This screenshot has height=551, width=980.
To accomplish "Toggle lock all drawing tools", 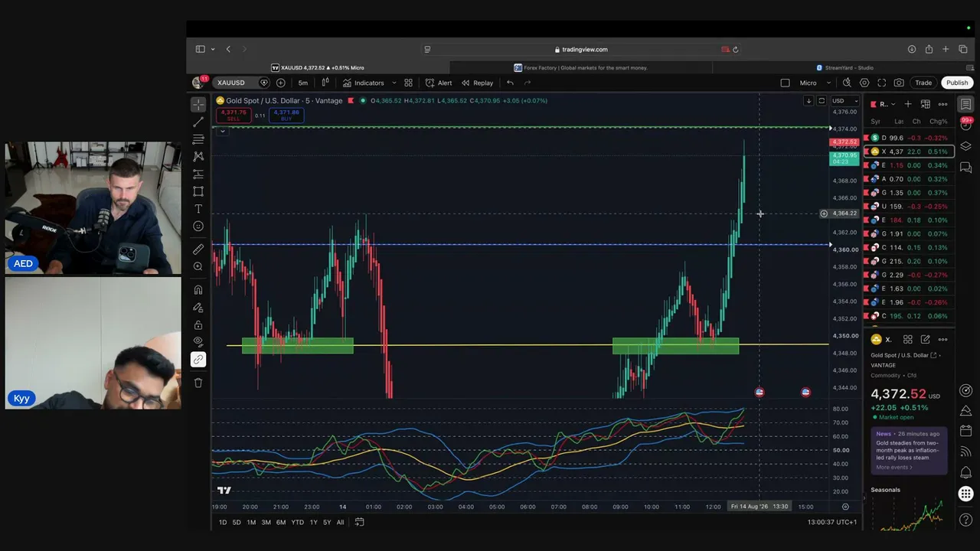I will [x=198, y=325].
